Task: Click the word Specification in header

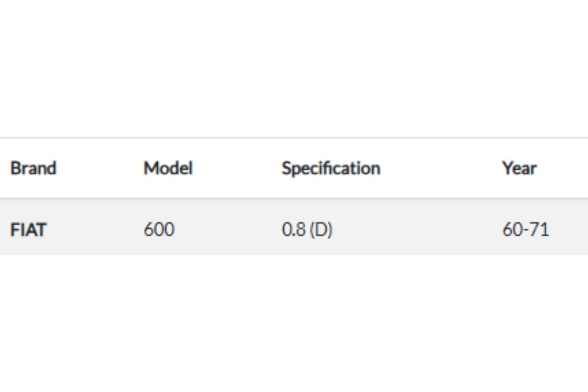Action: pyautogui.click(x=331, y=168)
